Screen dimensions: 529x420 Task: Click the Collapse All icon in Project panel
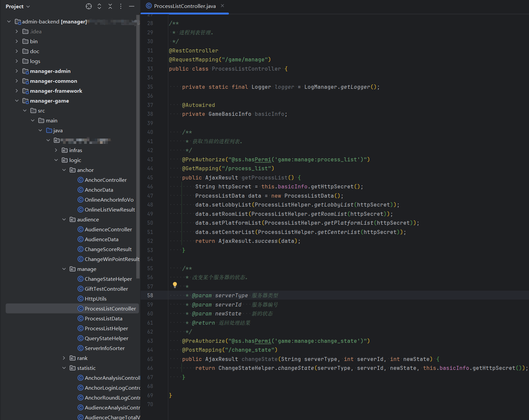(x=110, y=6)
